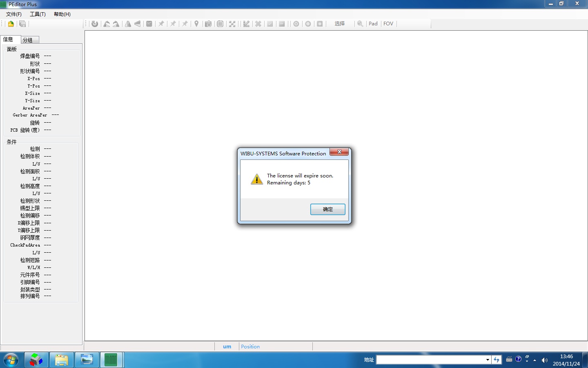Screen dimensions: 588x368
Task: Click the fit-to-screen expand arrows icon
Action: 232,24
